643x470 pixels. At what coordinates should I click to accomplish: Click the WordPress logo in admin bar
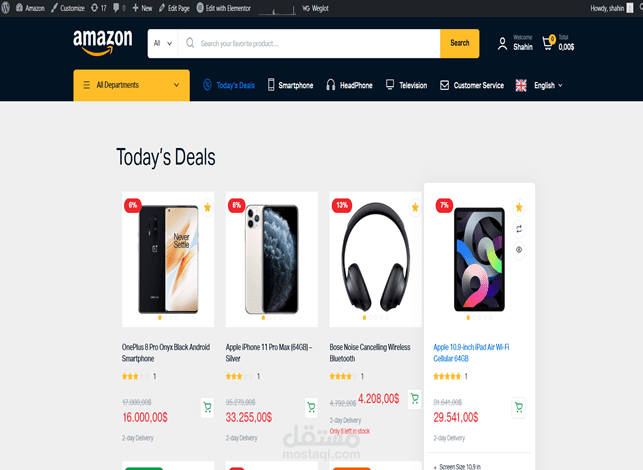[x=5, y=8]
